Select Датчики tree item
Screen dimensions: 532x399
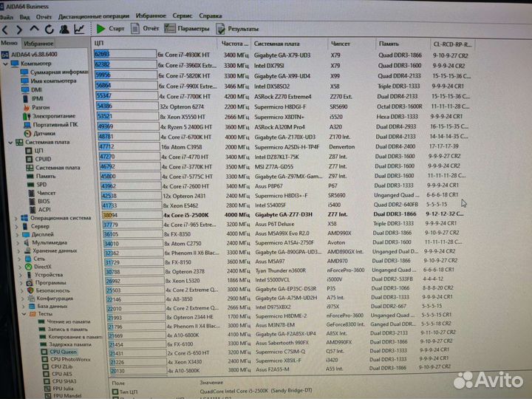(40, 133)
